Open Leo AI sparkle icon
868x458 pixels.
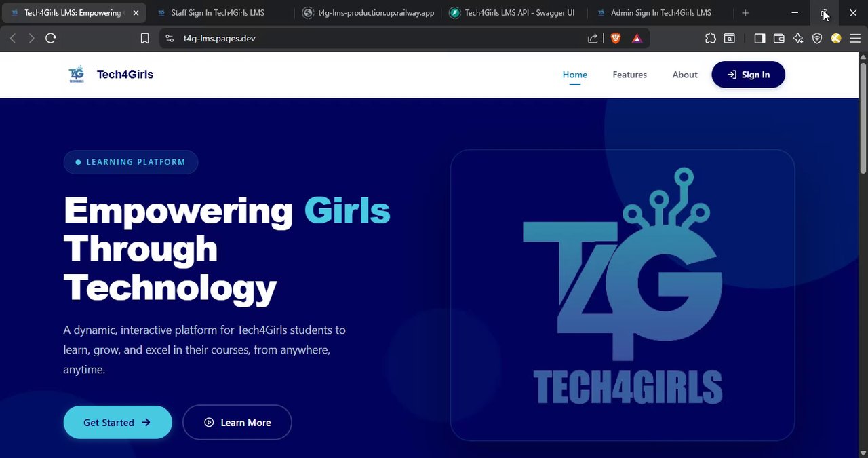[x=798, y=39]
